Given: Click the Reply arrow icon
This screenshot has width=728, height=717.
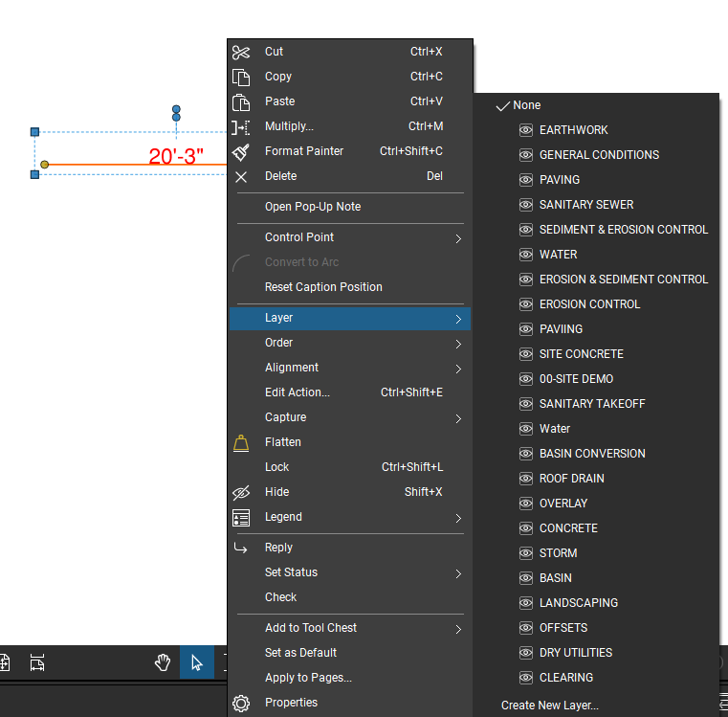Looking at the screenshot, I should point(240,548).
